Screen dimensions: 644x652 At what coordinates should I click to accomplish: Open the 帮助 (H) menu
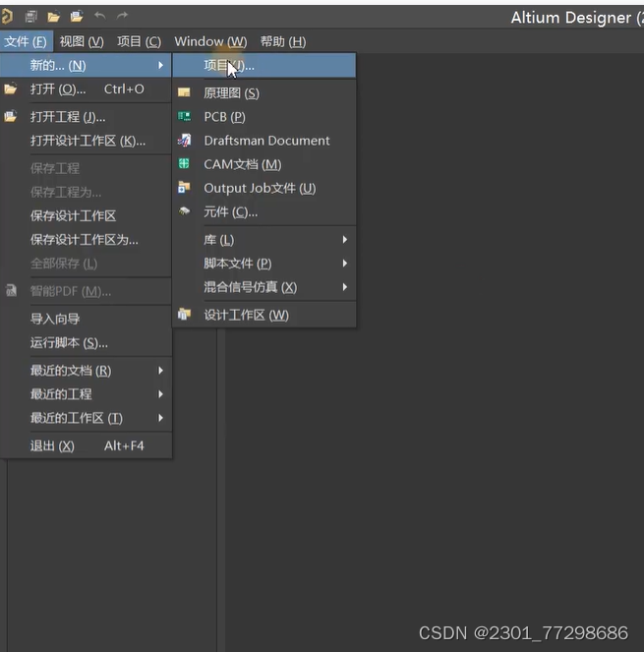283,41
